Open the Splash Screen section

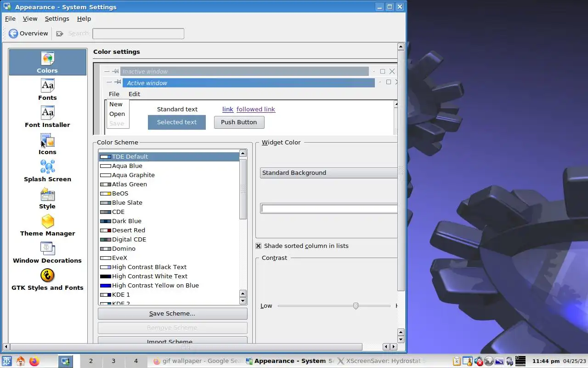(x=47, y=171)
